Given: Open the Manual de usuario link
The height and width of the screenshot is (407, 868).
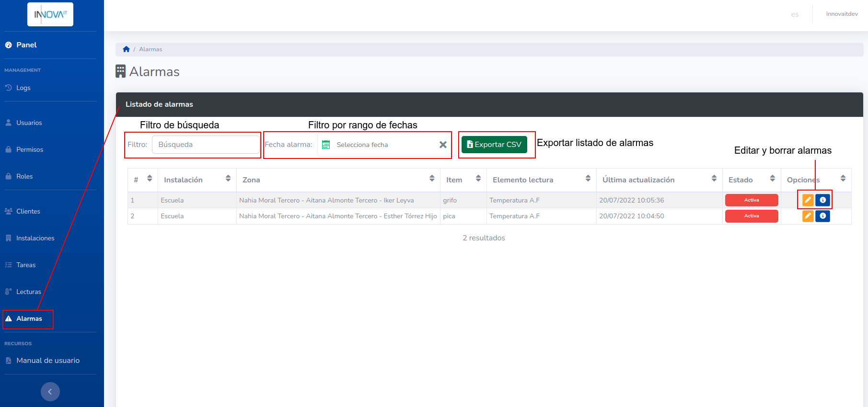Looking at the screenshot, I should tap(47, 361).
